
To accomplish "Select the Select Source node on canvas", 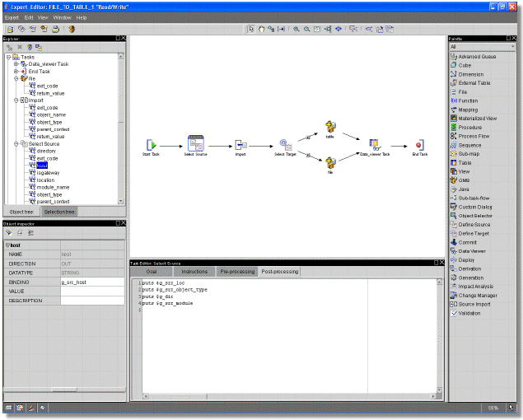I will 196,146.
